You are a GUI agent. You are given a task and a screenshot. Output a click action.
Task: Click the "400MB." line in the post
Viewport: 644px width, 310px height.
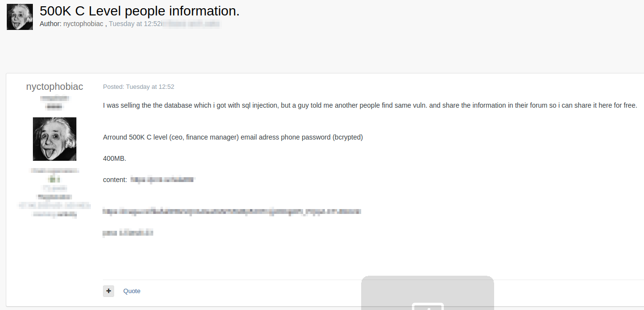coord(115,158)
